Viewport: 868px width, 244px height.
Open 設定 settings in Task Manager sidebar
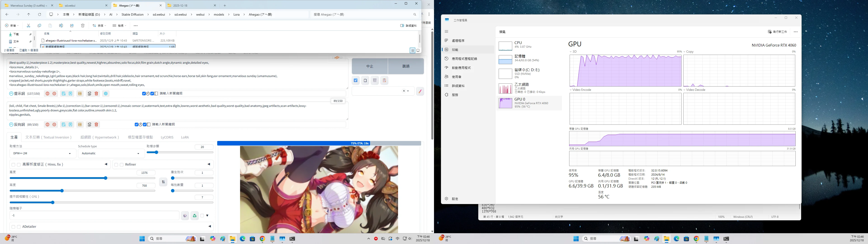click(455, 199)
